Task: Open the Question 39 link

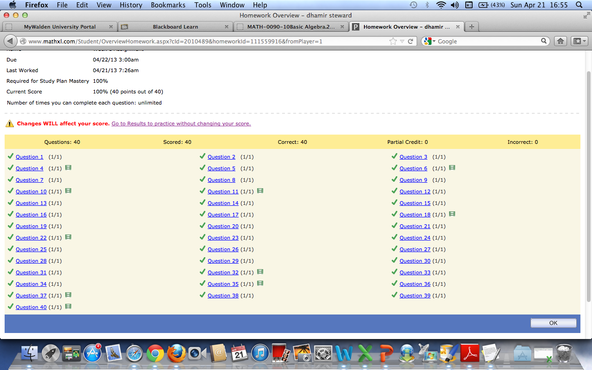Action: tap(415, 295)
